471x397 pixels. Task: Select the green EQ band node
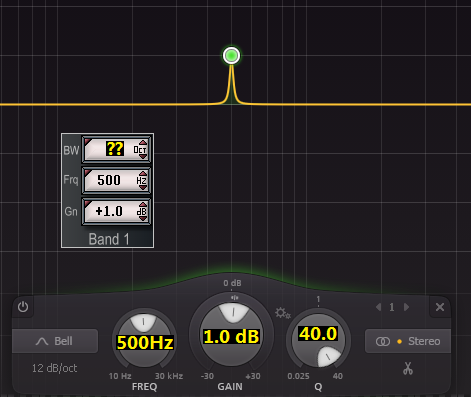click(231, 55)
